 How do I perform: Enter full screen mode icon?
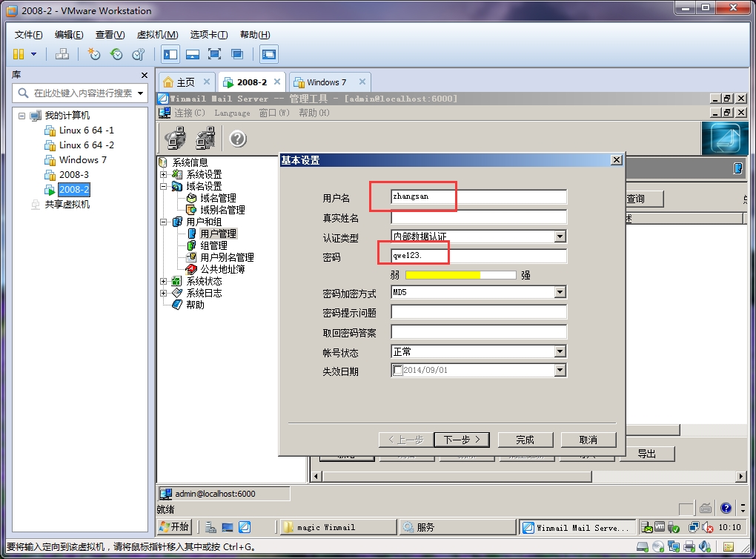(214, 54)
